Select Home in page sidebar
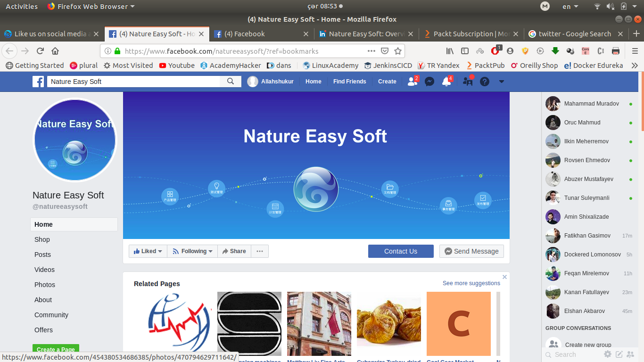644x362 pixels. point(74,224)
